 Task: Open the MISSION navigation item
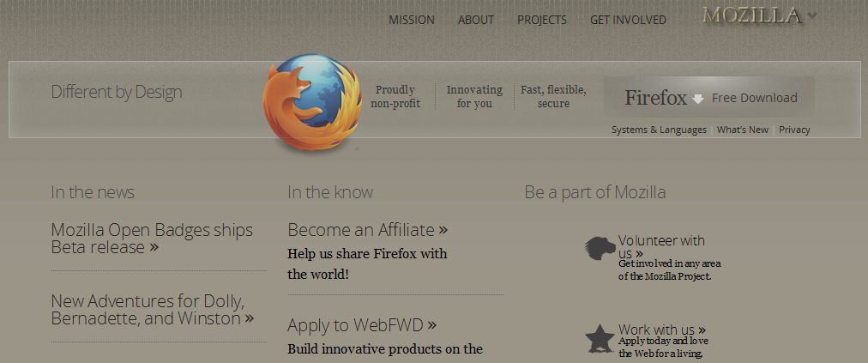coord(412,20)
